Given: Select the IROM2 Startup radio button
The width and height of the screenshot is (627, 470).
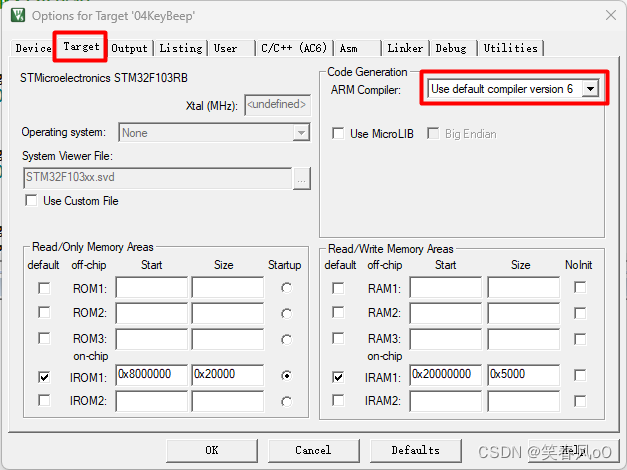Looking at the screenshot, I should click(286, 402).
